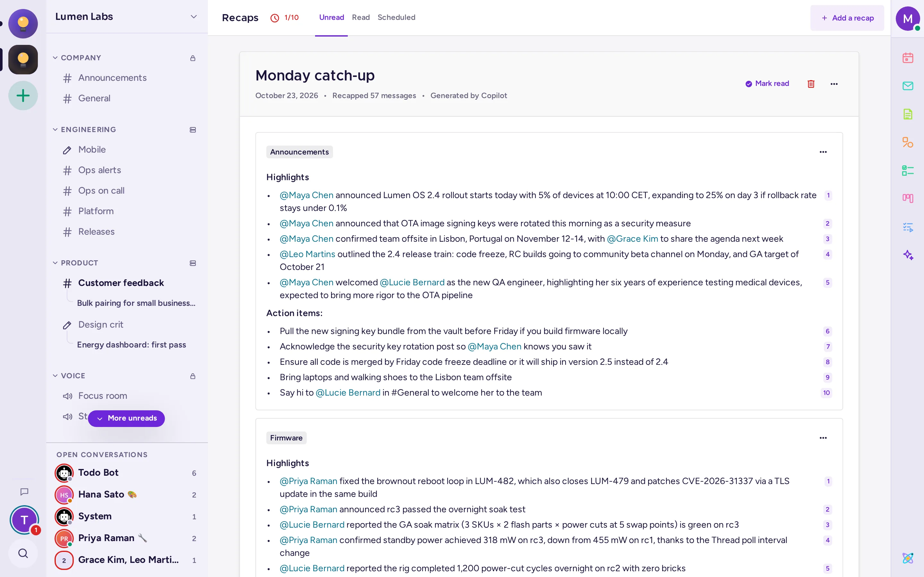Viewport: 924px width, 577px height.
Task: Open the task checklist icon in right sidebar
Action: pos(908,170)
